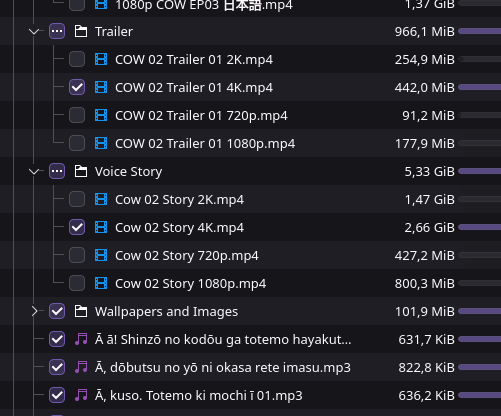The width and height of the screenshot is (501, 416).
Task: Click the music note icon for Ā, kuso. Totemo ki mochi ī 01.mp3
Action: [81, 395]
